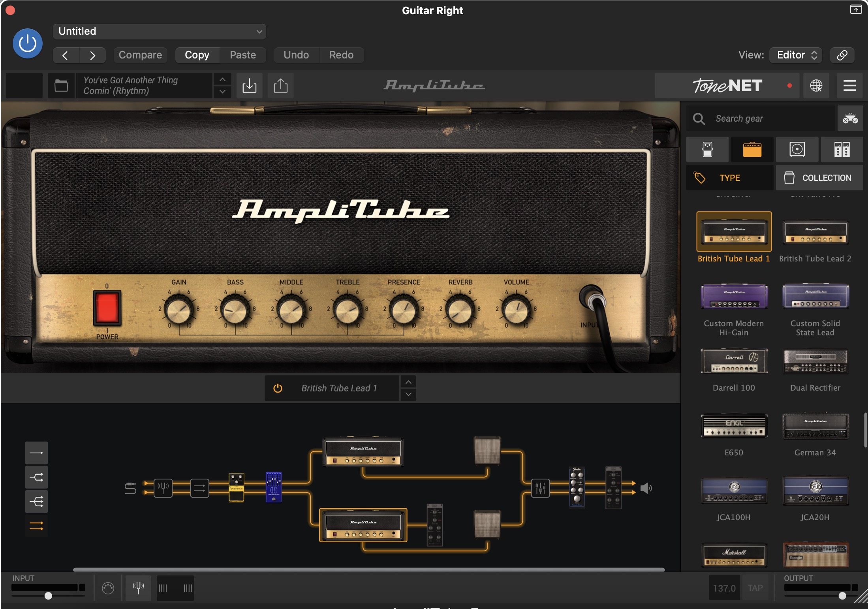The height and width of the screenshot is (609, 868).
Task: Switch to the cabinets gear tab
Action: (797, 150)
